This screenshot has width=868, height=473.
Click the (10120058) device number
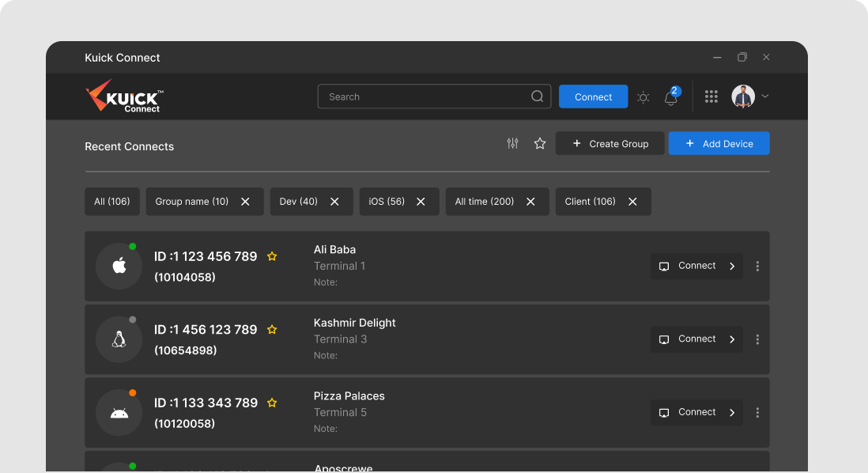click(x=184, y=423)
